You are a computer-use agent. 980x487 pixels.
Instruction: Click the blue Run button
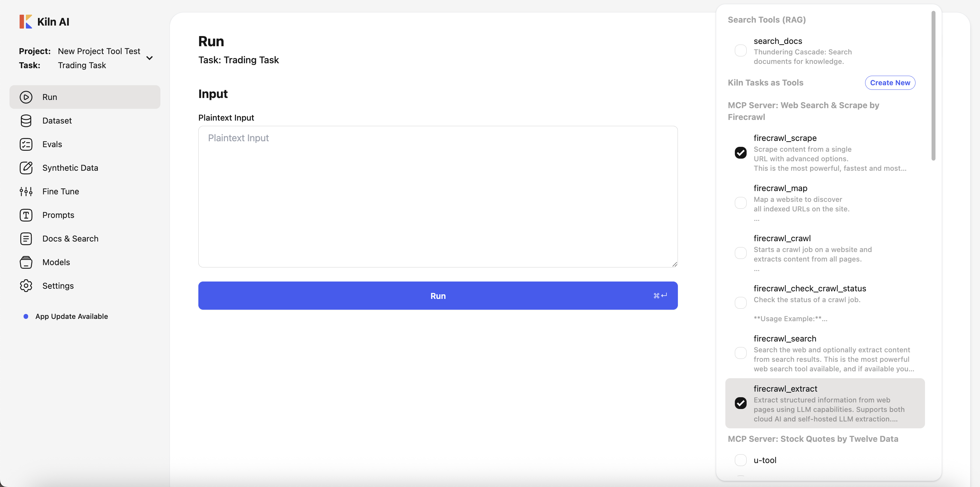438,296
